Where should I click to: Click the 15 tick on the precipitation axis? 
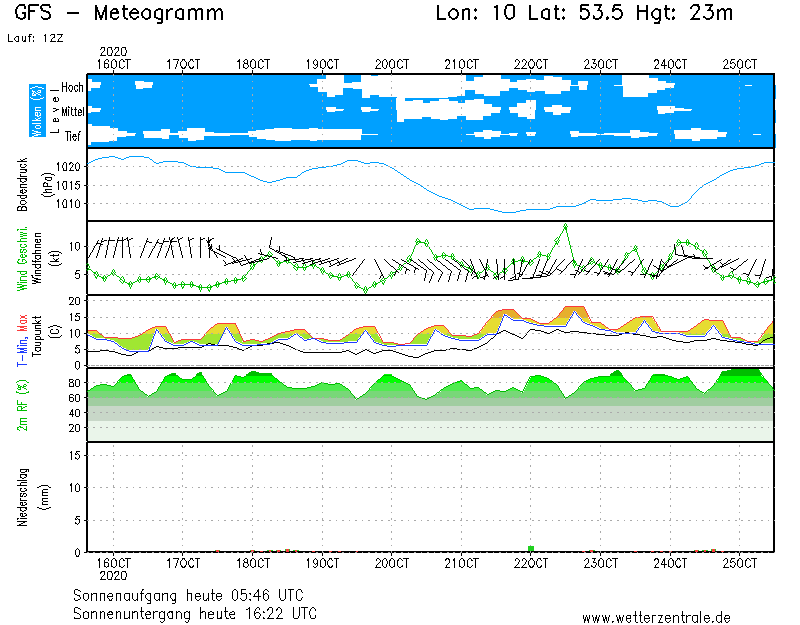[74, 455]
